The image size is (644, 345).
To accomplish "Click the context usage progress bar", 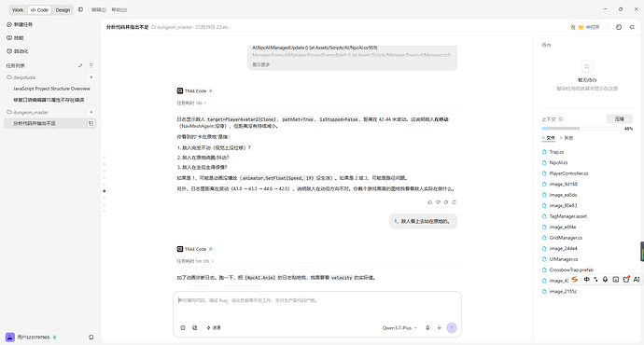I will coord(581,129).
